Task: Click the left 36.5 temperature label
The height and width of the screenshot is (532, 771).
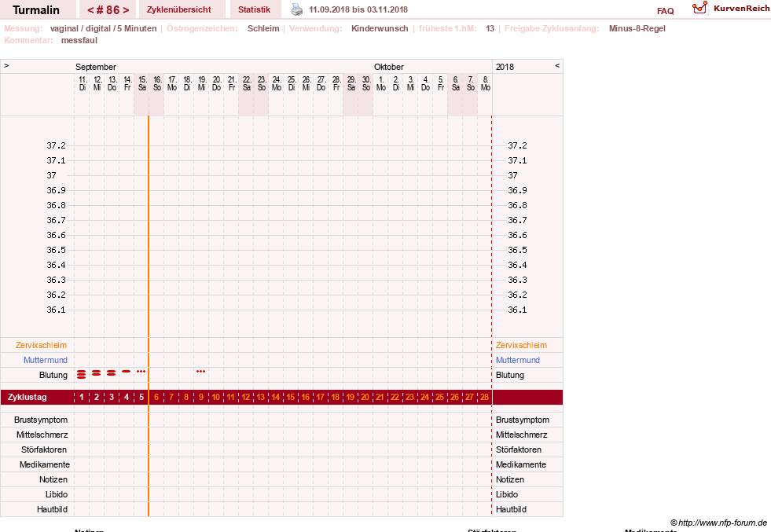Action: [56, 250]
